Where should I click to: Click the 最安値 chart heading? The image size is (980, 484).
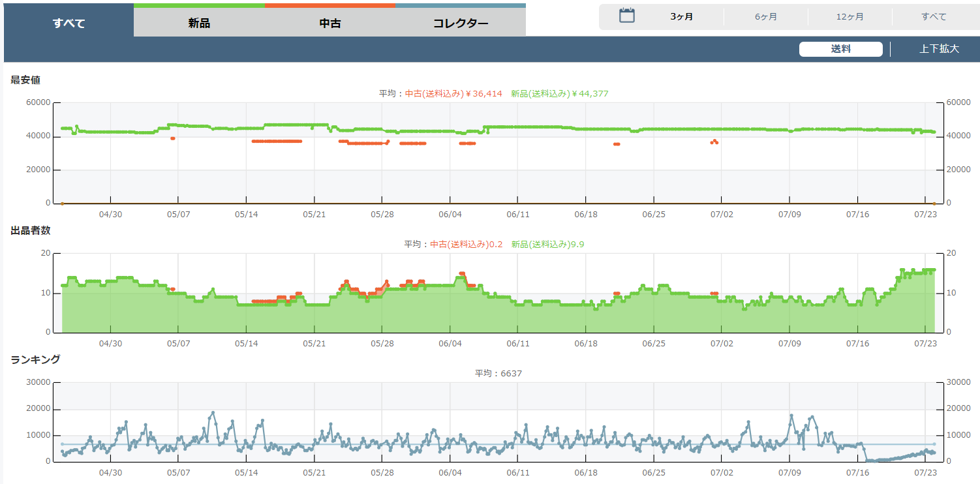(x=26, y=80)
